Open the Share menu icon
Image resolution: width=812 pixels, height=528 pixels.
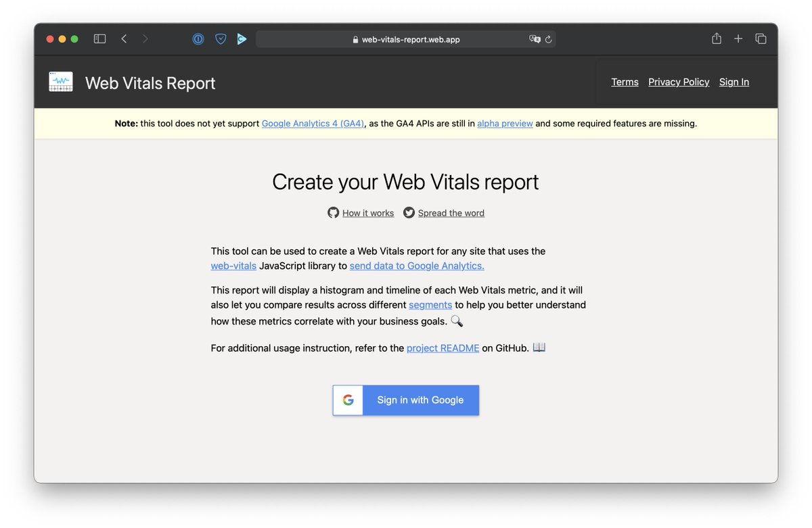pyautogui.click(x=717, y=39)
